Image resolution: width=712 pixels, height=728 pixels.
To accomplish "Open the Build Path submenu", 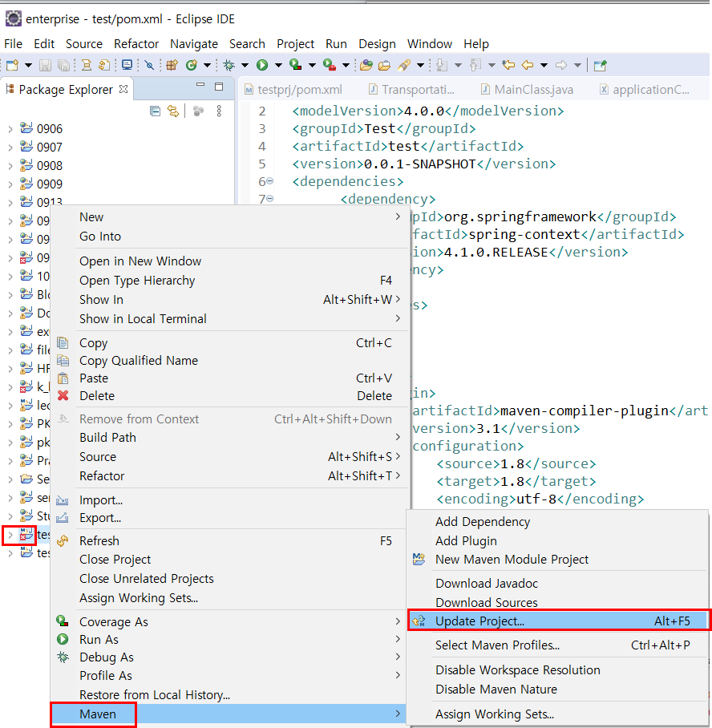I will pos(230,438).
